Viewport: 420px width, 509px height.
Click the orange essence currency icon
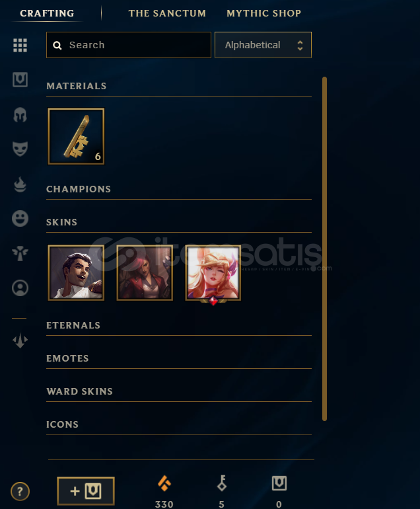click(164, 483)
